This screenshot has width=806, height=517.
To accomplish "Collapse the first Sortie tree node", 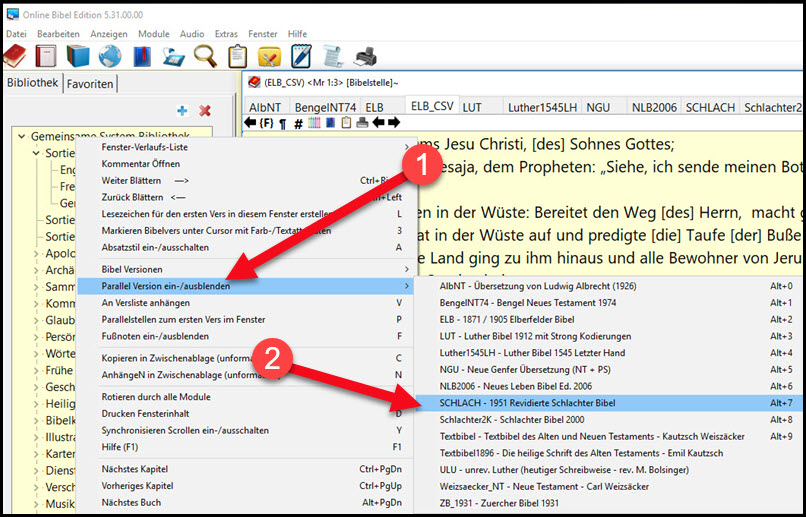I will point(36,153).
